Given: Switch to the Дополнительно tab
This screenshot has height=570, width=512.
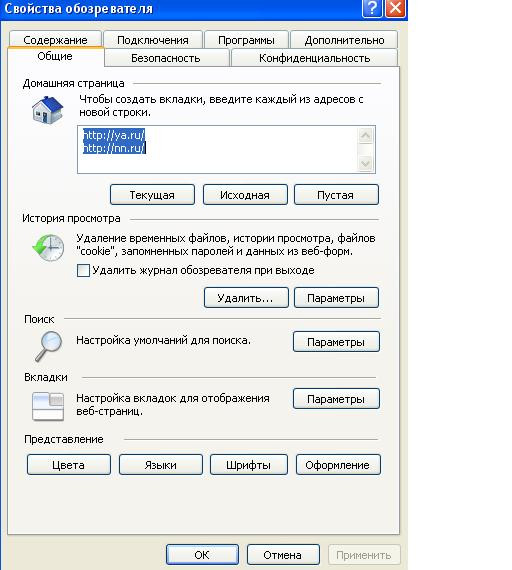Looking at the screenshot, I should (344, 40).
